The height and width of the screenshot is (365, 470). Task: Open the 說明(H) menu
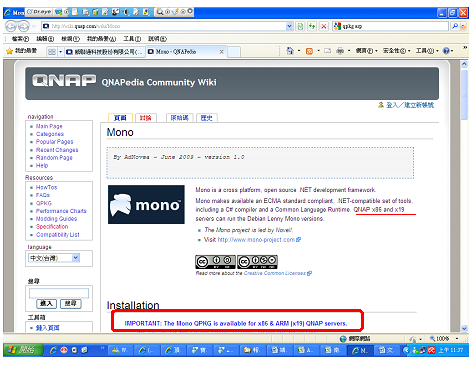click(157, 39)
